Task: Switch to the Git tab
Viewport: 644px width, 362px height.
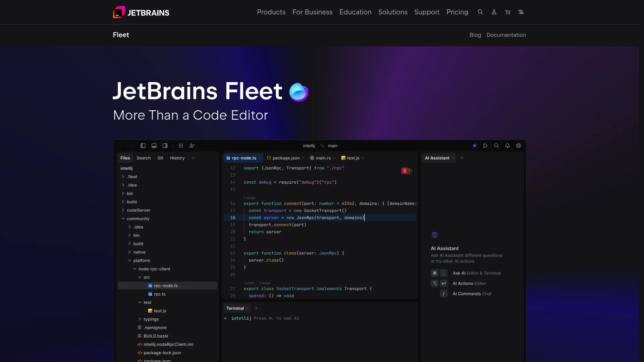Action: (160, 158)
